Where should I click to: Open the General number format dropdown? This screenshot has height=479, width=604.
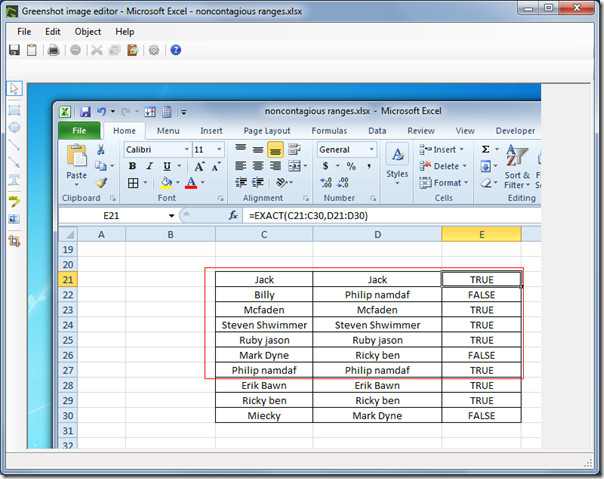pyautogui.click(x=372, y=150)
